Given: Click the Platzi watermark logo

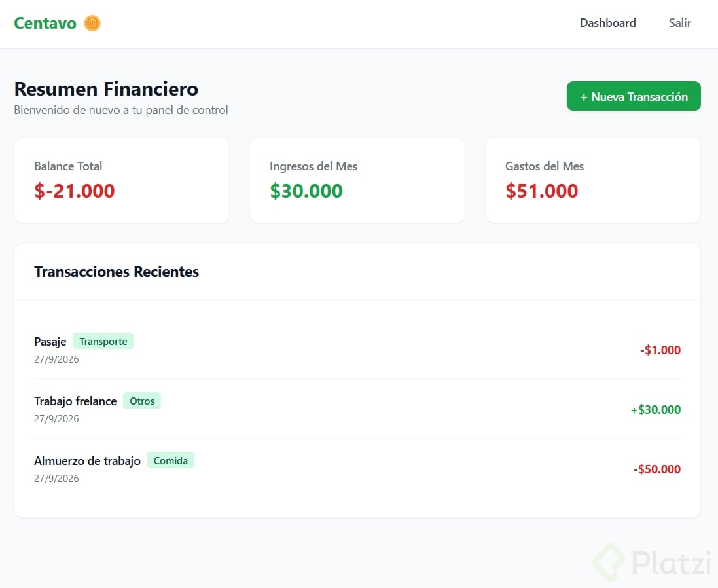Looking at the screenshot, I should 652,562.
